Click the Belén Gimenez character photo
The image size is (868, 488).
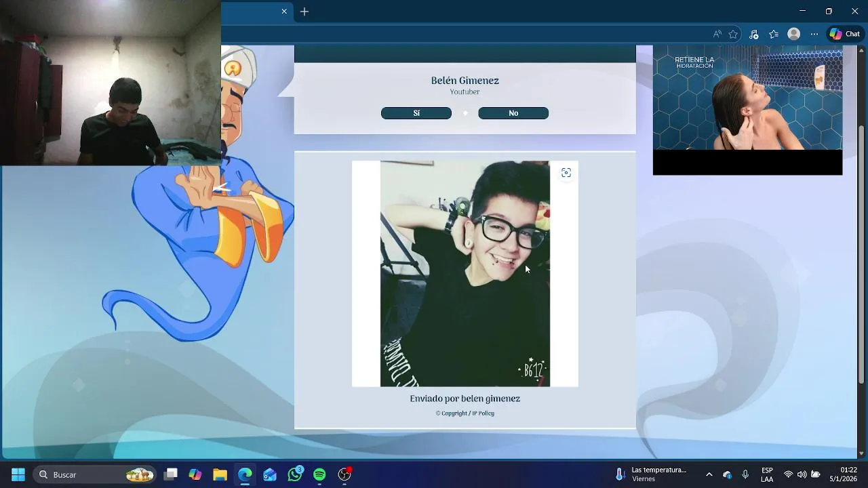click(x=465, y=274)
